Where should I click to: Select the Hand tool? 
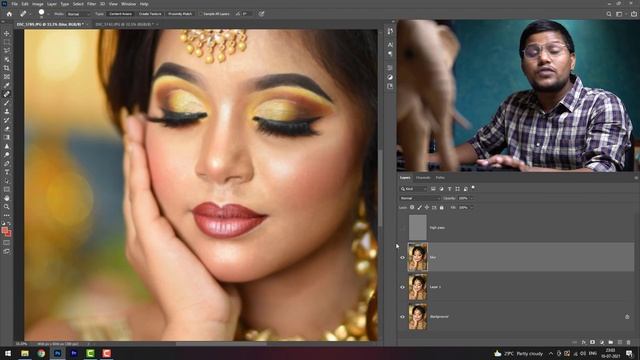pos(7,198)
